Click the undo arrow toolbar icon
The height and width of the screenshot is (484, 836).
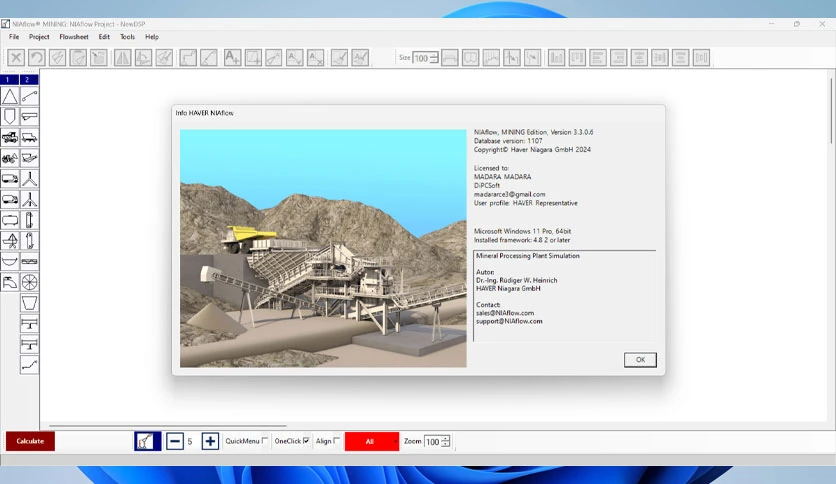click(37, 57)
